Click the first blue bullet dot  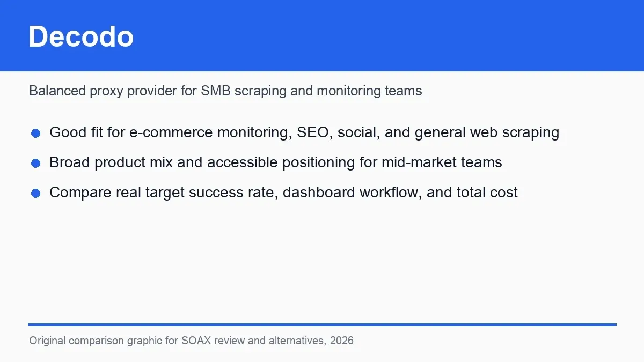(x=35, y=133)
